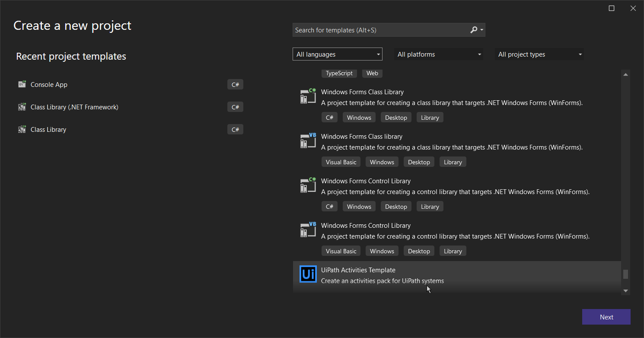
Task: Click the template search field
Action: coord(380,30)
